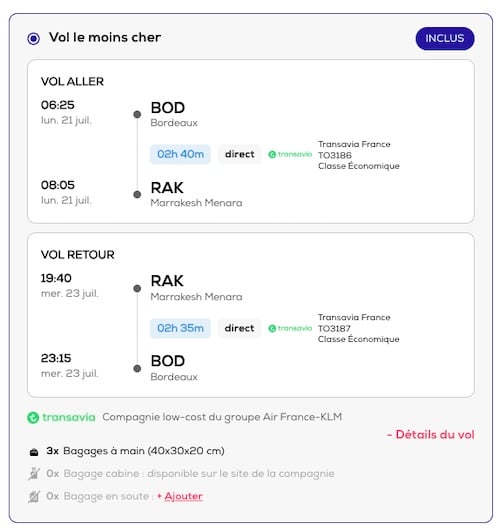Click the hand baggage briefcase icon

(x=34, y=452)
